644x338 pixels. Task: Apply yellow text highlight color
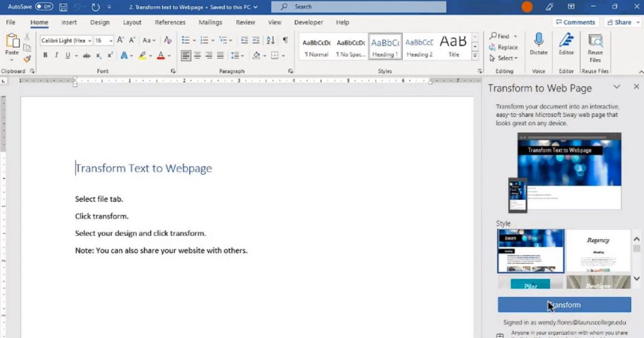[x=142, y=55]
